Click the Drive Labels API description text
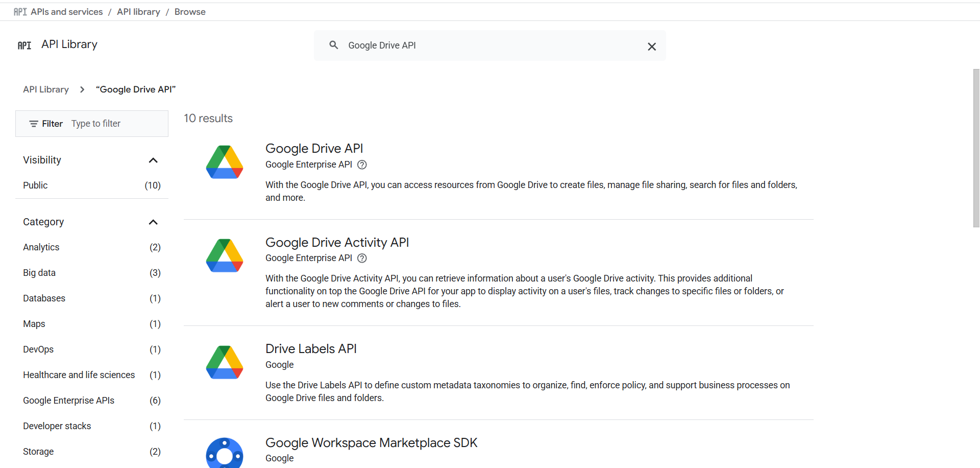Screen dimensions: 980x468 [x=528, y=391]
